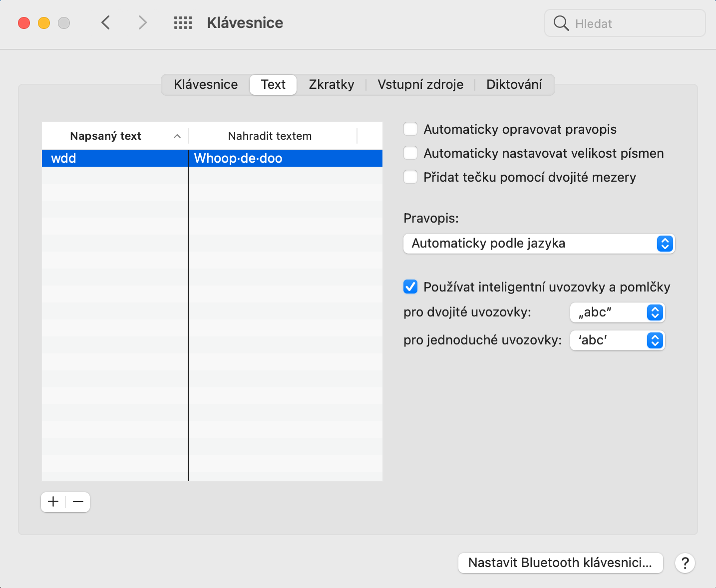Enable Automaticky nastavovat velikost písmen checkbox
716x588 pixels.
click(x=410, y=153)
